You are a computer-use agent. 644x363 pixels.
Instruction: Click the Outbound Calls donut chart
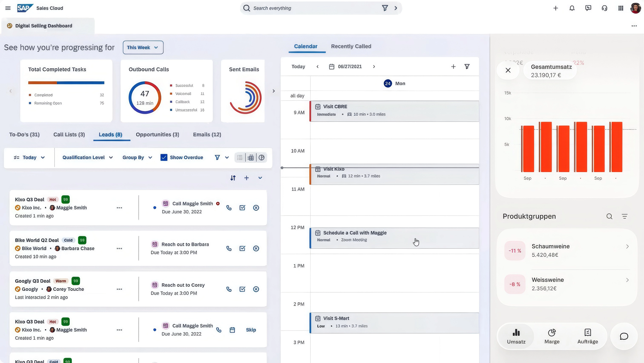click(x=145, y=98)
